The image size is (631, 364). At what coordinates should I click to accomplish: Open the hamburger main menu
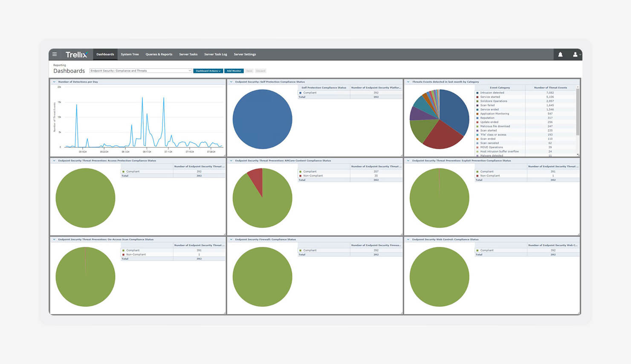[55, 54]
